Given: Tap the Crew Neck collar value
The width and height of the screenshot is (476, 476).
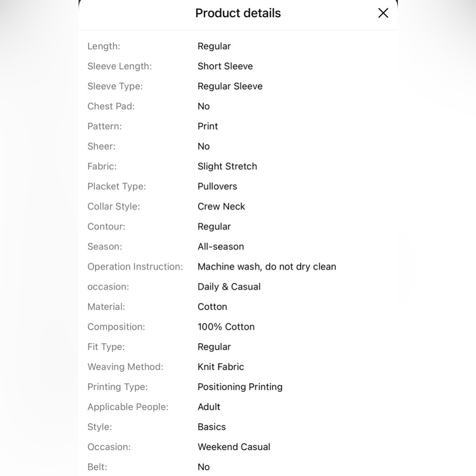Looking at the screenshot, I should click(221, 207).
